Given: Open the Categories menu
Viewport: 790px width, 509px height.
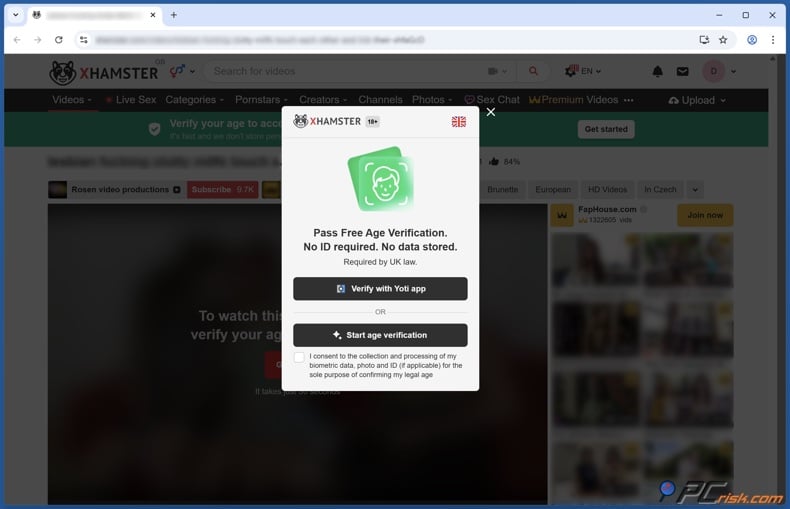Looking at the screenshot, I should (x=194, y=100).
